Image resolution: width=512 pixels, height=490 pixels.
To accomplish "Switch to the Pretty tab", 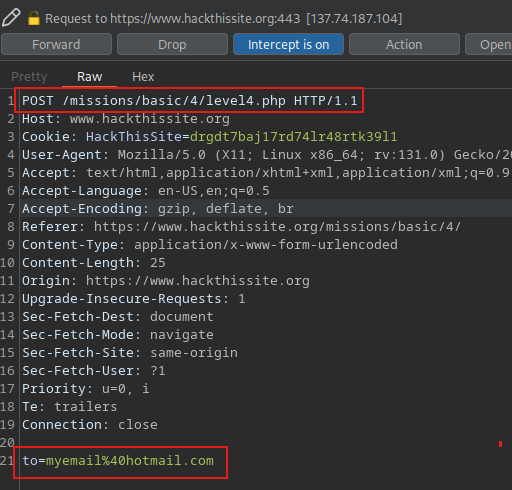I will pos(29,77).
